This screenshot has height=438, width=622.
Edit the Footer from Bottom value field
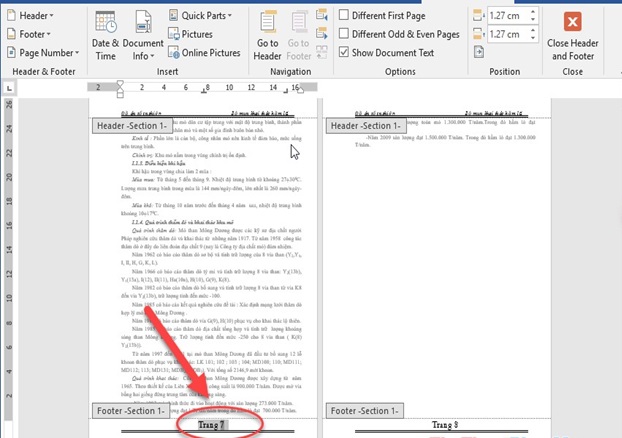pos(508,34)
